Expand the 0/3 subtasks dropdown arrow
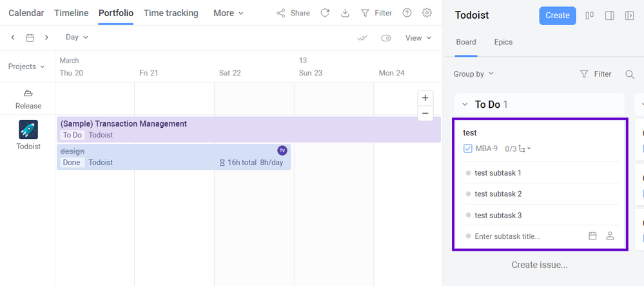Viewport: 644px width, 286px height. [x=529, y=148]
